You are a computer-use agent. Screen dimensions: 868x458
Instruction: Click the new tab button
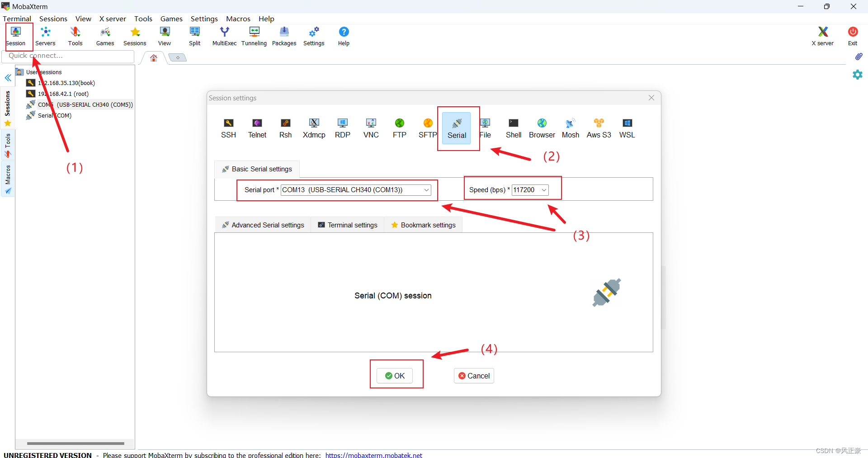coord(178,57)
